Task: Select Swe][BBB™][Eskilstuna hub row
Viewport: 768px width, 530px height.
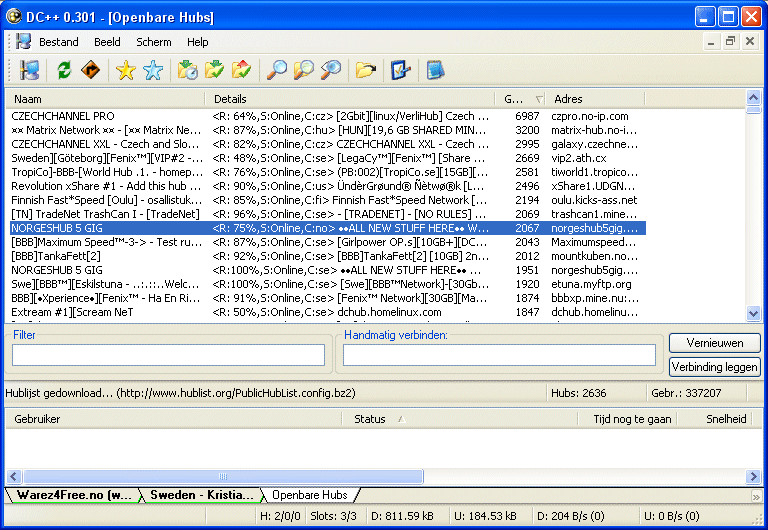Action: click(x=327, y=284)
